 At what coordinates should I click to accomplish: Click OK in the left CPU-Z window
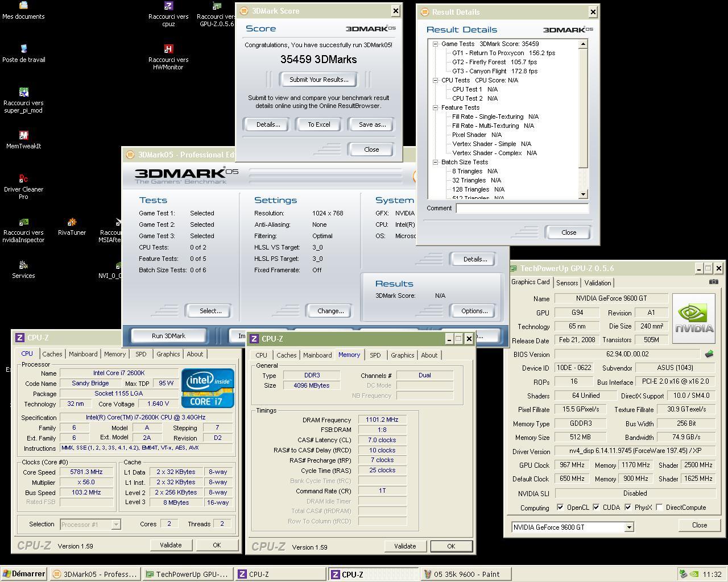click(x=217, y=545)
